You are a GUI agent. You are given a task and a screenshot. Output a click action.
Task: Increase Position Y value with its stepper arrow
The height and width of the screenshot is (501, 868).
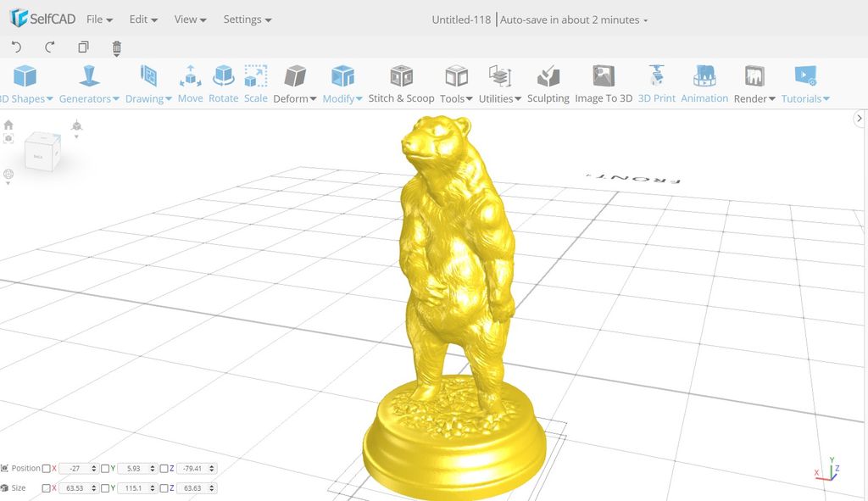153,465
